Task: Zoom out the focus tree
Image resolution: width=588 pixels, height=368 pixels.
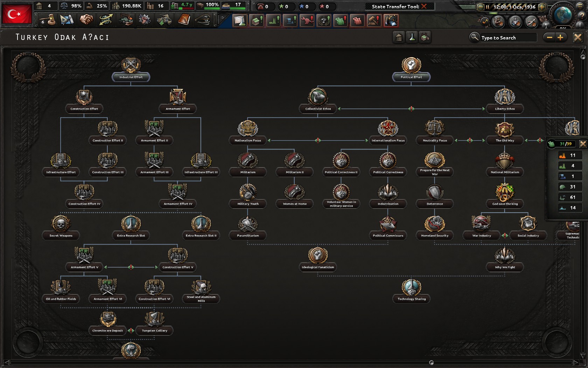Action: (x=549, y=38)
